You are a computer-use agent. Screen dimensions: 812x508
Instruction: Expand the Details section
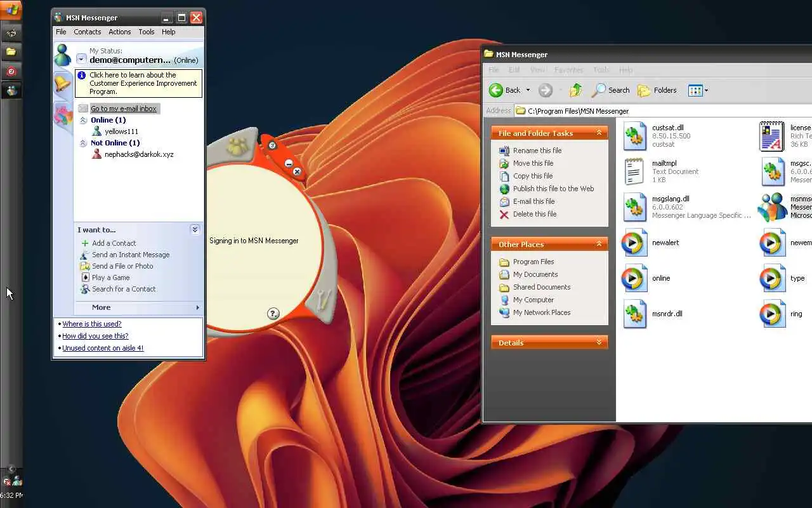pyautogui.click(x=599, y=342)
